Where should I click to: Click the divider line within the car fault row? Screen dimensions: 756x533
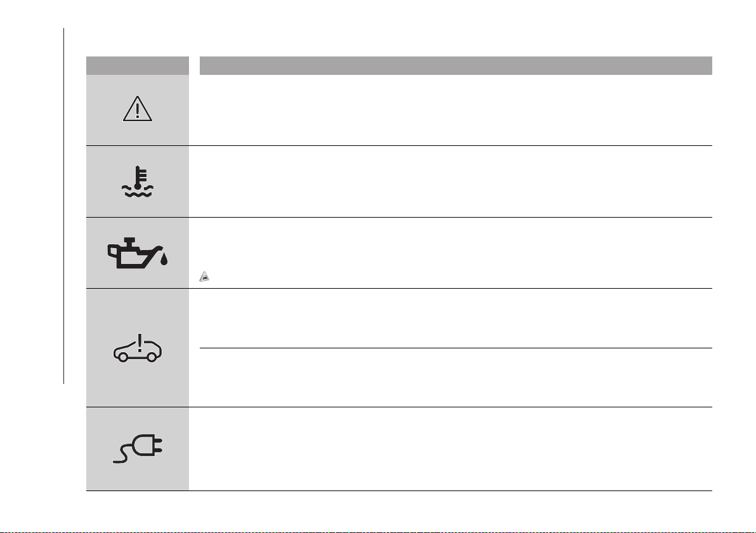(455, 348)
